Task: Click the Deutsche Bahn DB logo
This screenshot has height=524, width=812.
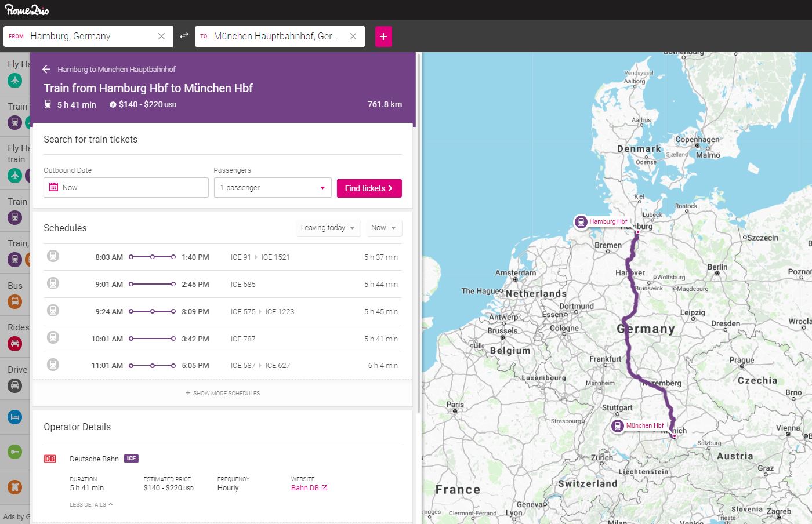Action: pyautogui.click(x=50, y=459)
